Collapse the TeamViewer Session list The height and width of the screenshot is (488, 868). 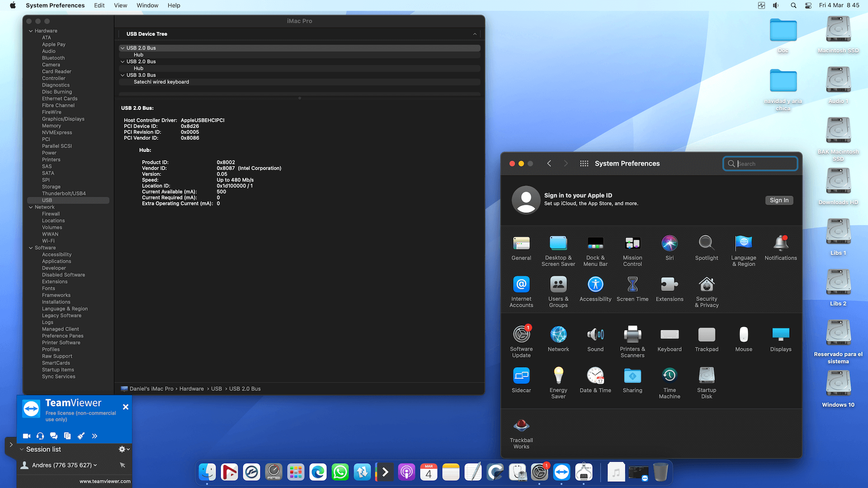pos(22,449)
